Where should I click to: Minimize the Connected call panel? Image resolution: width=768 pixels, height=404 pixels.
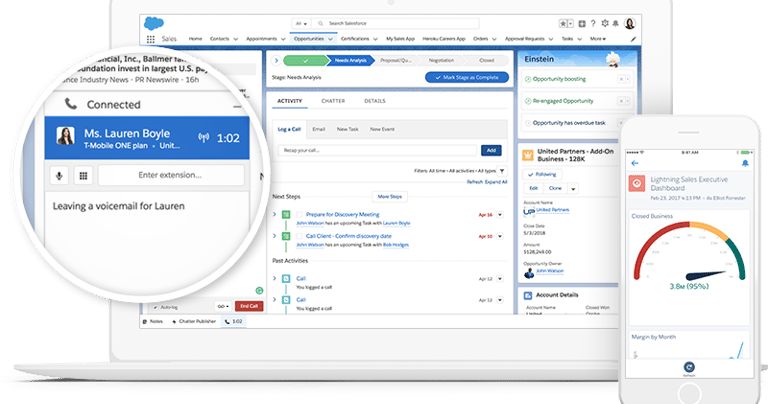pyautogui.click(x=237, y=106)
